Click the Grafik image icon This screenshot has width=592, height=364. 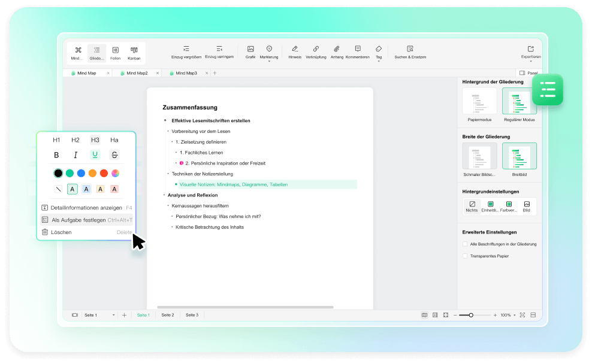point(250,49)
